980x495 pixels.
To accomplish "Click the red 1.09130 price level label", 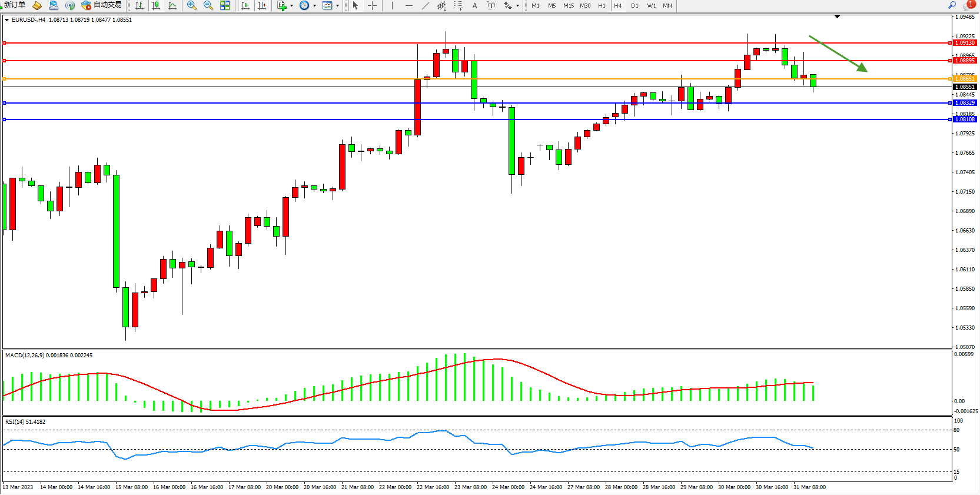I will click(x=965, y=43).
